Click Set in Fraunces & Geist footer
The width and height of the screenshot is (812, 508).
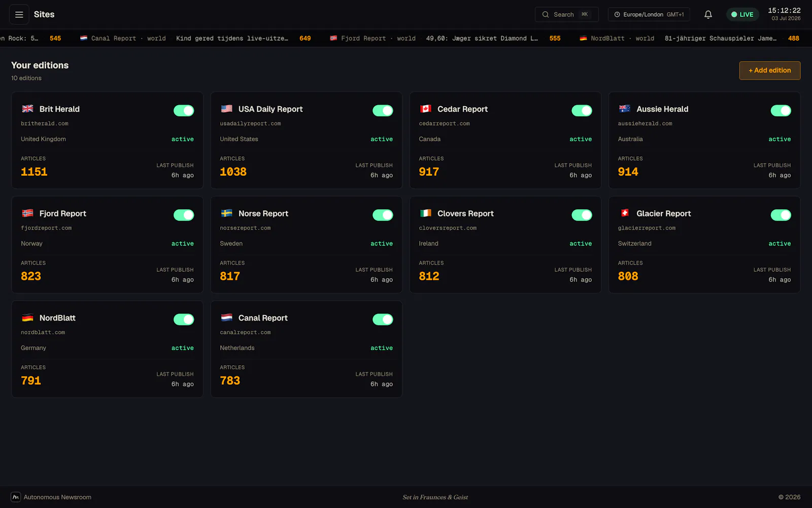435,497
